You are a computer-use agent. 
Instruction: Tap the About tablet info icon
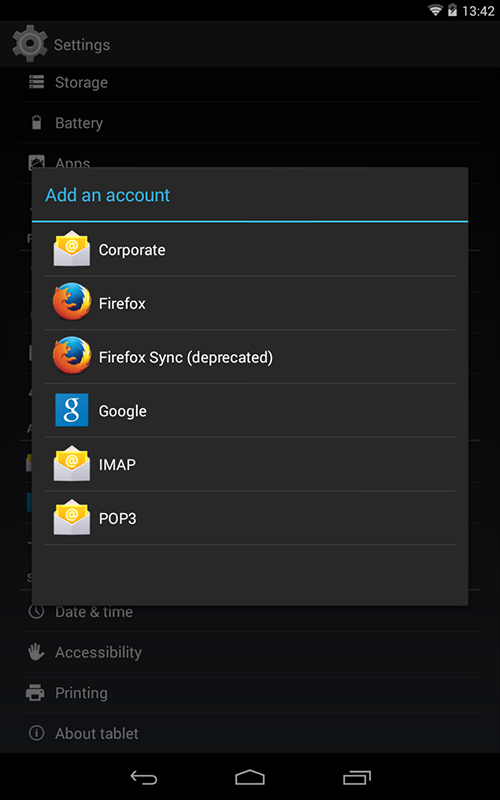tap(36, 733)
